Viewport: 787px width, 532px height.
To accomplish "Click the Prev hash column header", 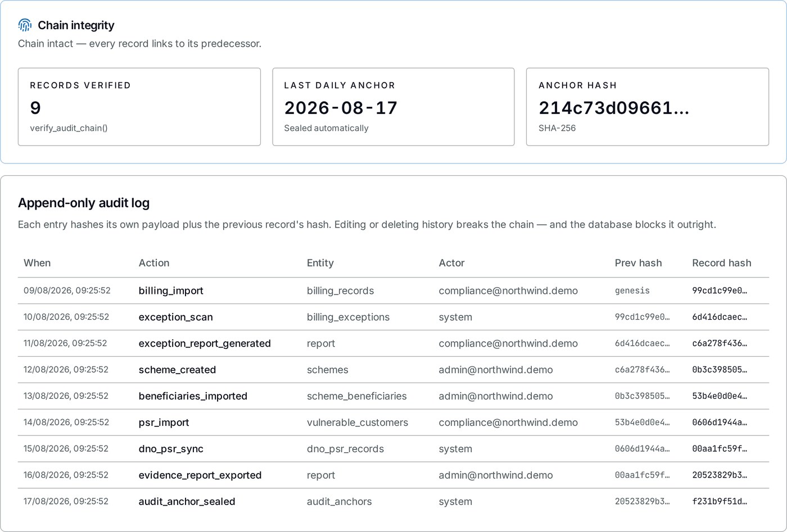I will 638,263.
